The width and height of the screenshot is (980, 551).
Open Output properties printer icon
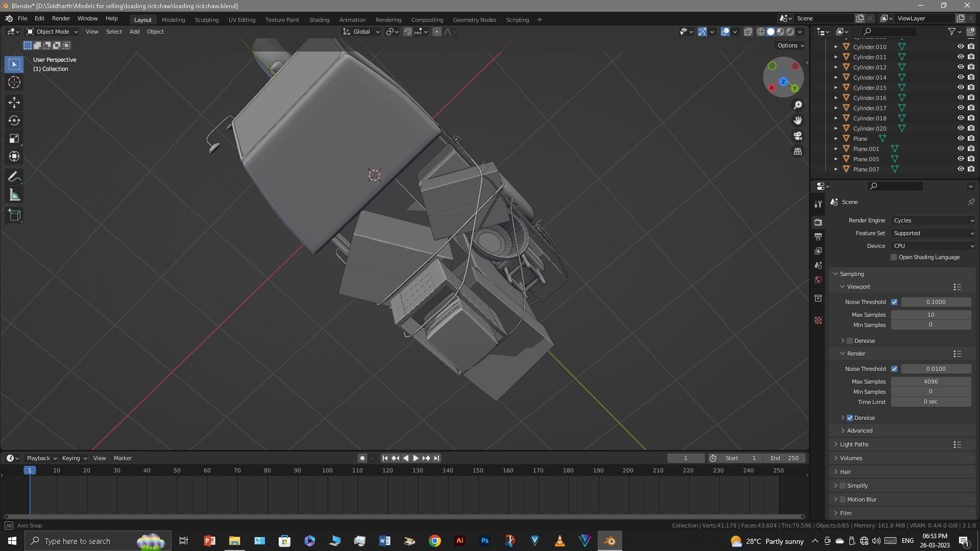[818, 237]
